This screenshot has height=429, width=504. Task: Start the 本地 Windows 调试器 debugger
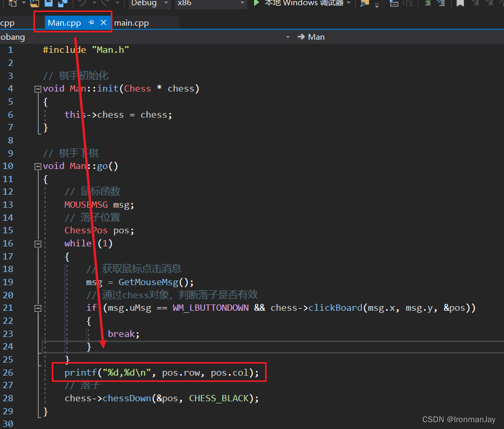(299, 3)
